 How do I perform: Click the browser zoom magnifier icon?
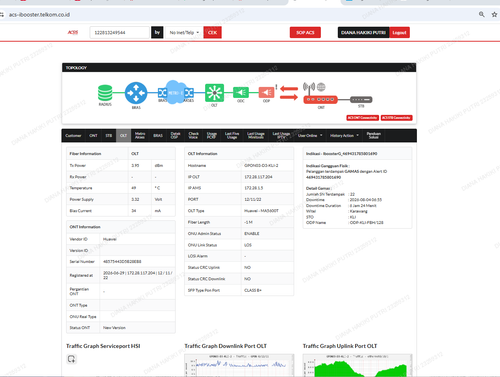(482, 14)
